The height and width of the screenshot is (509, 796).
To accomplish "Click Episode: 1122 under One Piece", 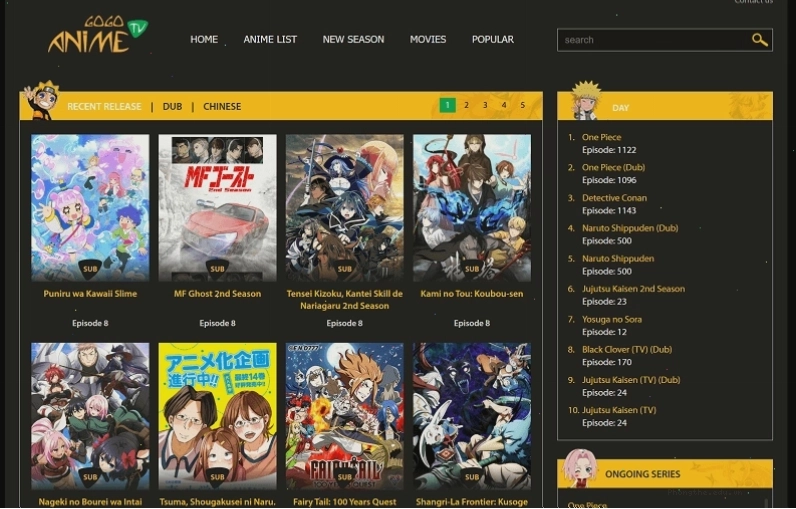I will tap(609, 150).
